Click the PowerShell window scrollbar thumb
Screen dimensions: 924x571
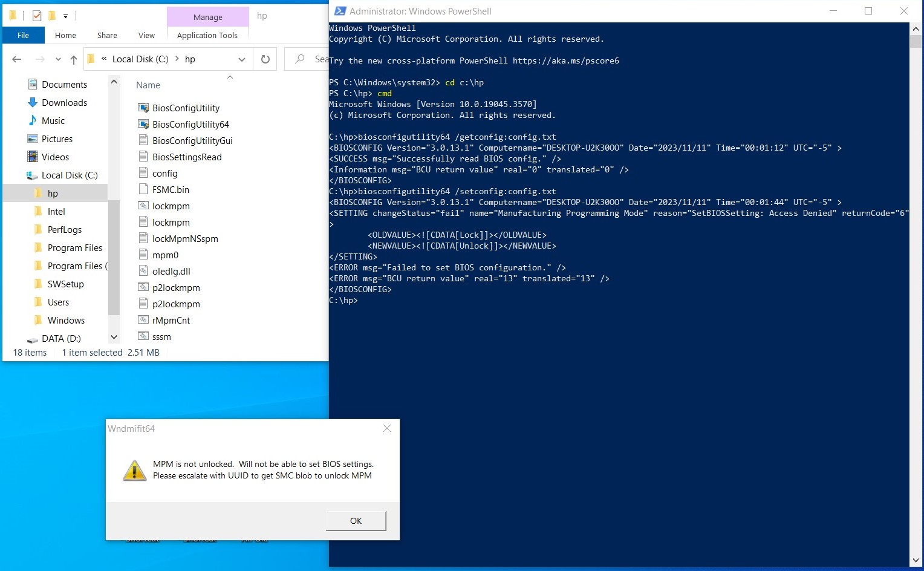(x=916, y=41)
